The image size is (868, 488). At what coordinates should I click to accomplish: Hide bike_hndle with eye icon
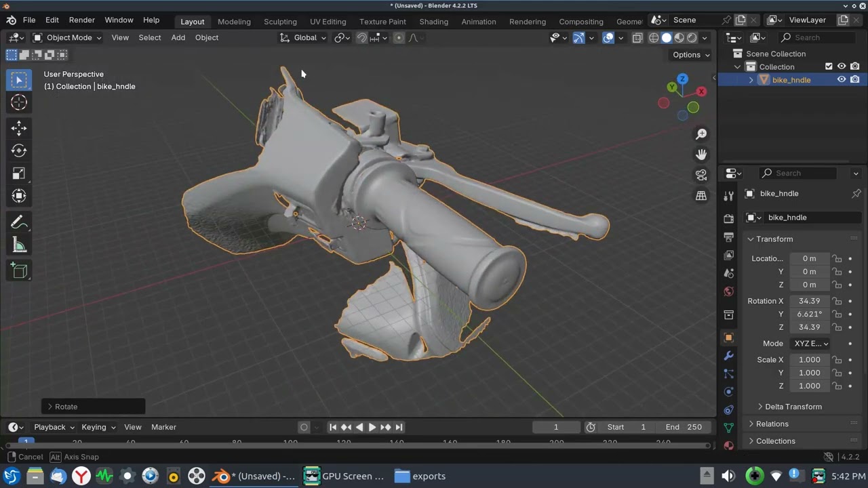[842, 80]
